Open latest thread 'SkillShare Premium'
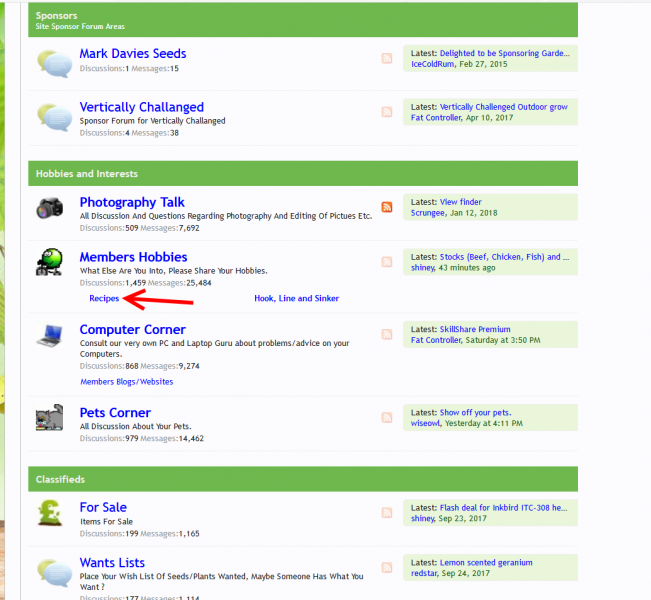The image size is (651, 600). [x=475, y=329]
